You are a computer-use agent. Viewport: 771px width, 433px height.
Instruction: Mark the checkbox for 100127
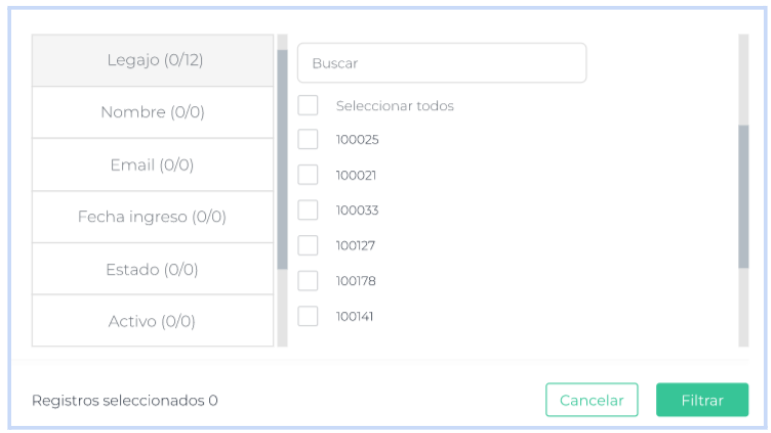(x=308, y=245)
